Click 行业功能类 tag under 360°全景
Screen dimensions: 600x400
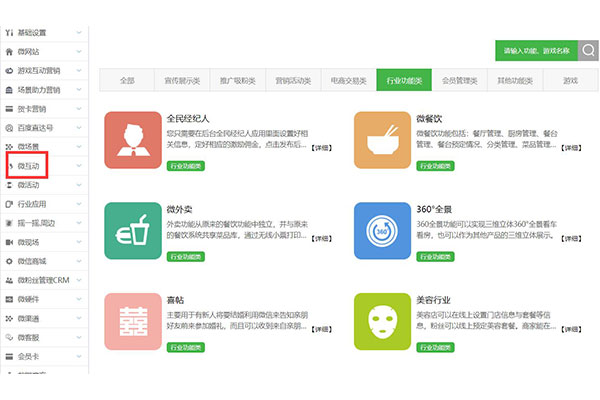[x=435, y=256]
